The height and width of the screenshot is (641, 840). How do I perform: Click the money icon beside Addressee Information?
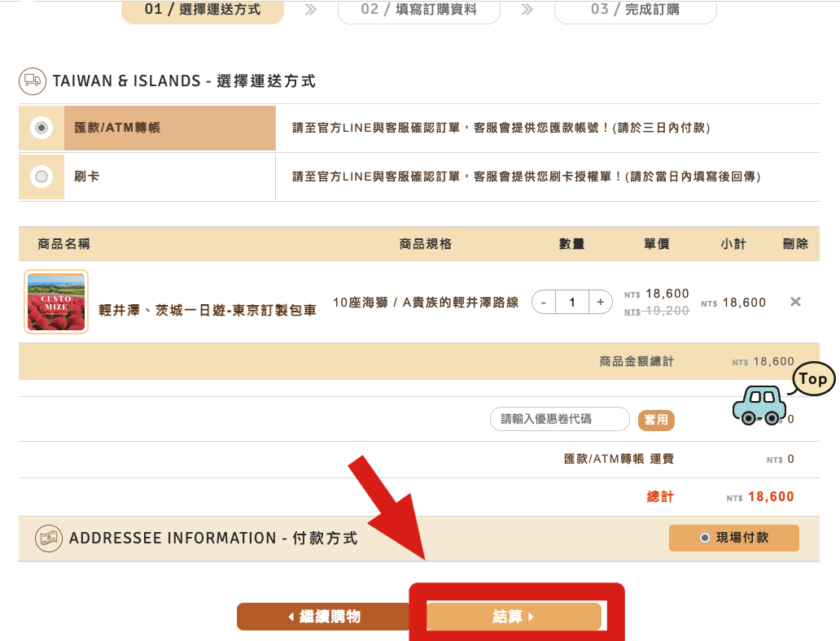(49, 539)
